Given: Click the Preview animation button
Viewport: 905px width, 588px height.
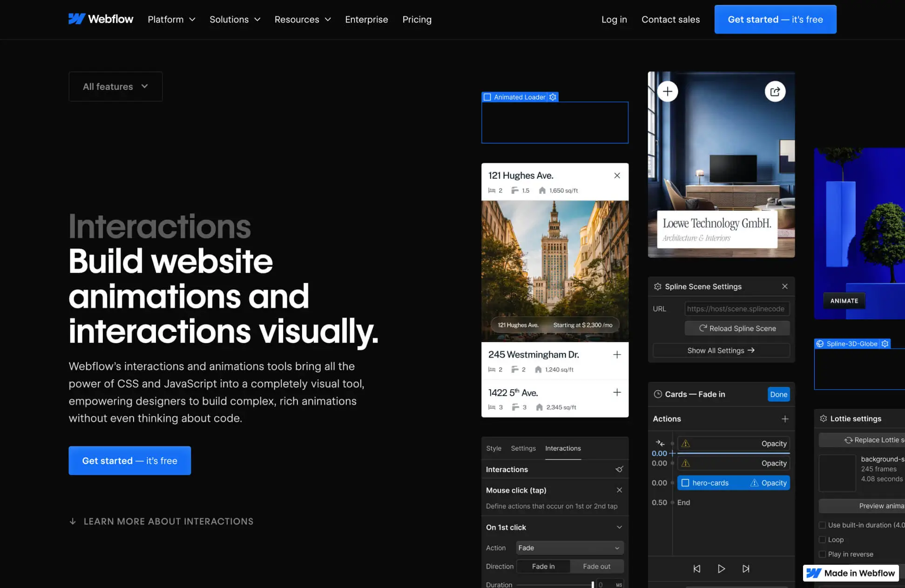Looking at the screenshot, I should (x=862, y=506).
